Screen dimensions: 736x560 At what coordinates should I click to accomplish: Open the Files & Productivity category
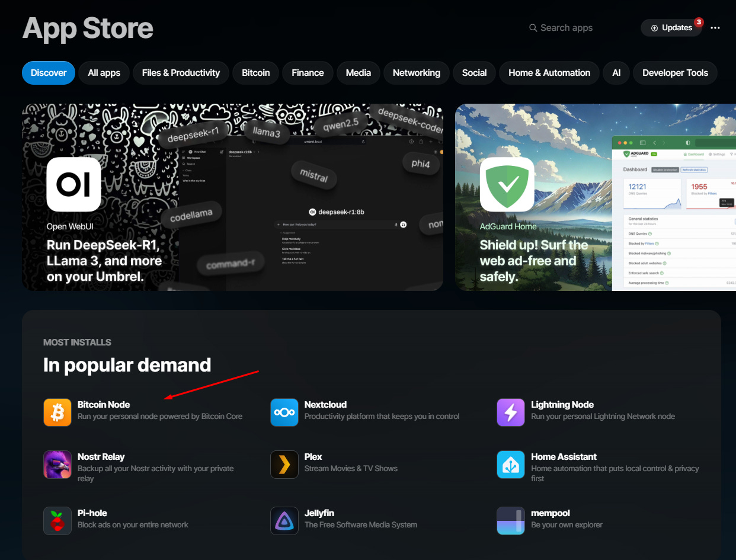(x=181, y=73)
